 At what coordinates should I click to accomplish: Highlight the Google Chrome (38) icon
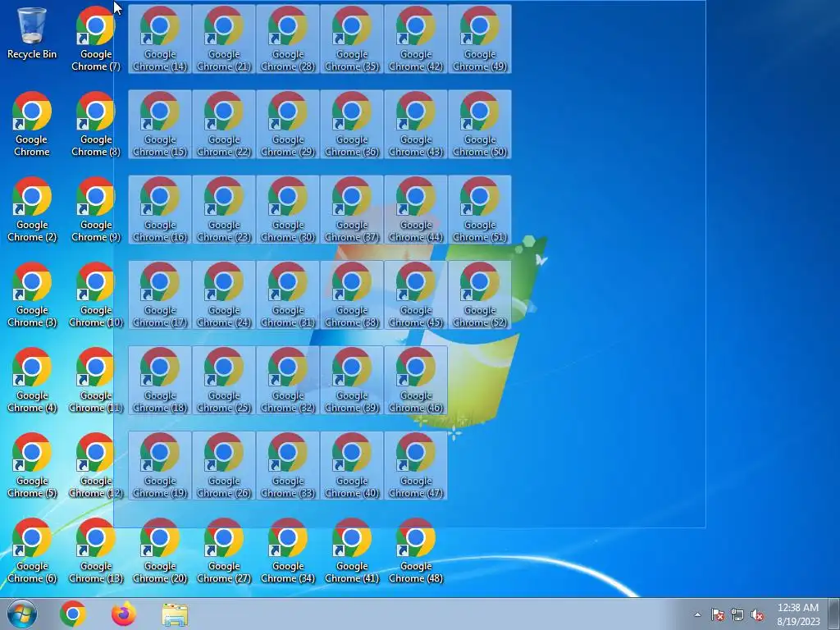[351, 294]
